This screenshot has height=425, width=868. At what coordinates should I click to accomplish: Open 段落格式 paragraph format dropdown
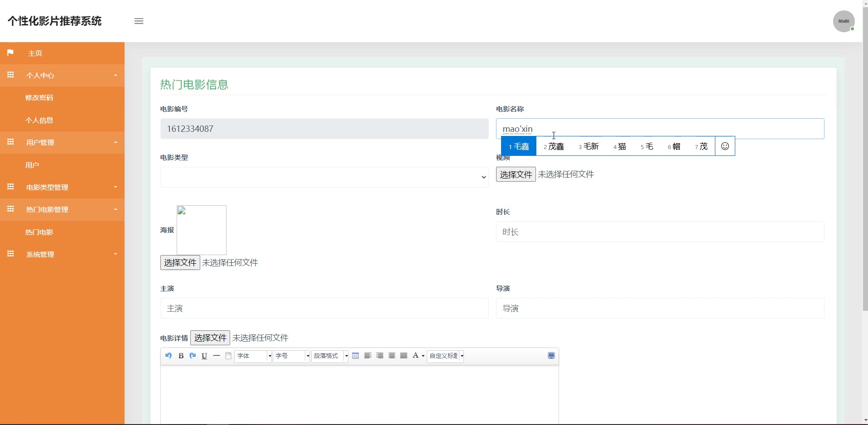[330, 356]
